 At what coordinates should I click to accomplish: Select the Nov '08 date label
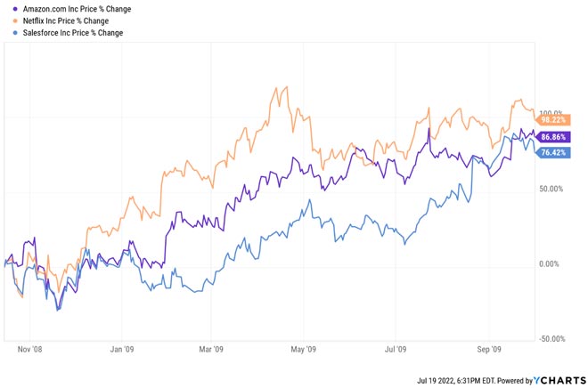point(30,350)
